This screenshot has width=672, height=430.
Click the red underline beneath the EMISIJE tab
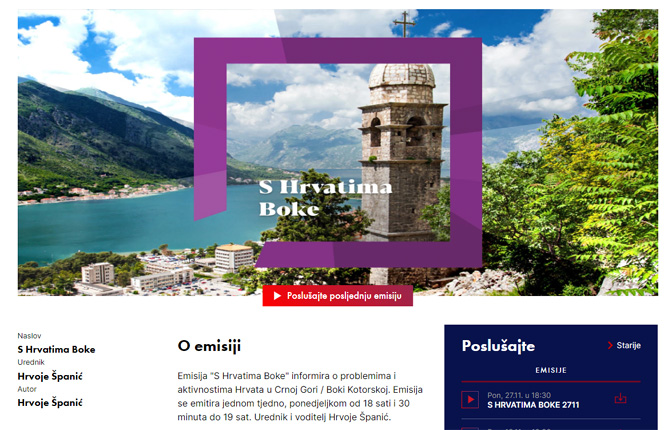(x=551, y=381)
